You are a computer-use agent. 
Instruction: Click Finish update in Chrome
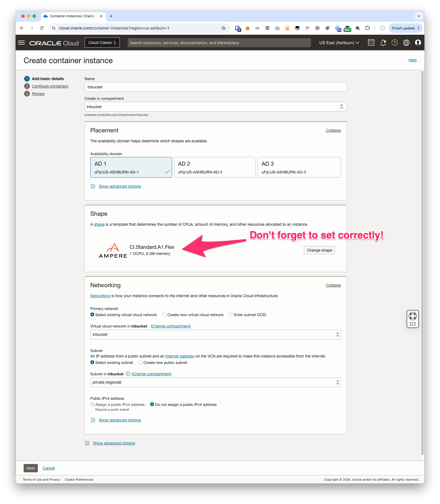(x=403, y=28)
